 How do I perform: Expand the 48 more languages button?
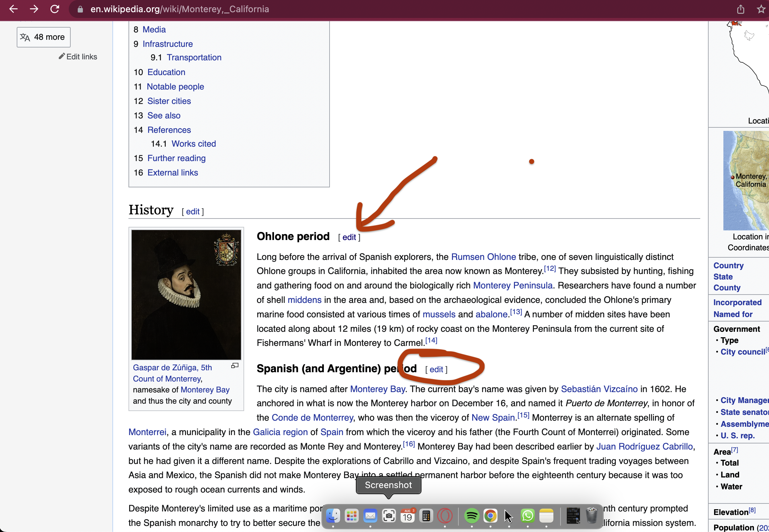pos(44,37)
